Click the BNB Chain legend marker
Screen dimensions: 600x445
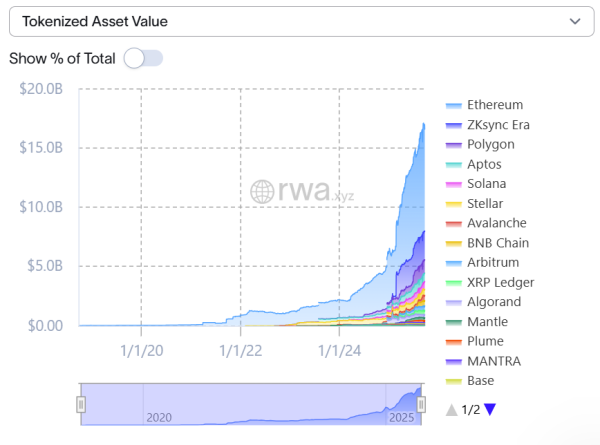453,243
